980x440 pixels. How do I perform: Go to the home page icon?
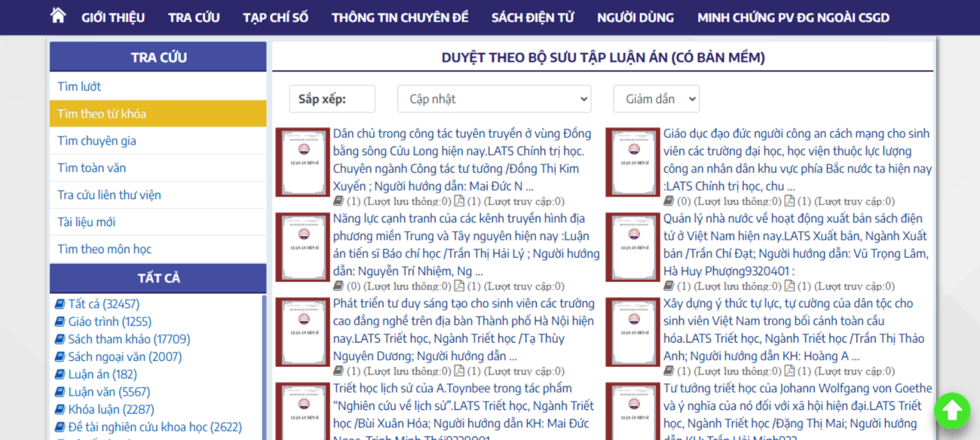58,15
